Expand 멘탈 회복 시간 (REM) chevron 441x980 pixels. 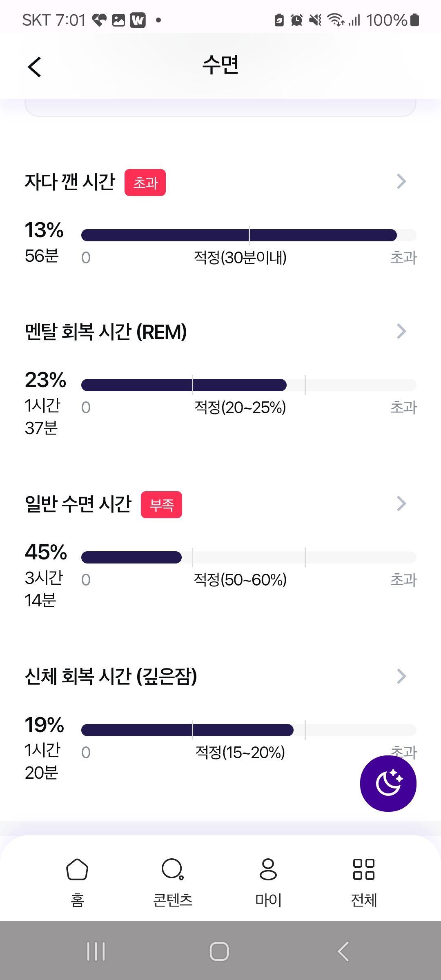click(x=401, y=332)
